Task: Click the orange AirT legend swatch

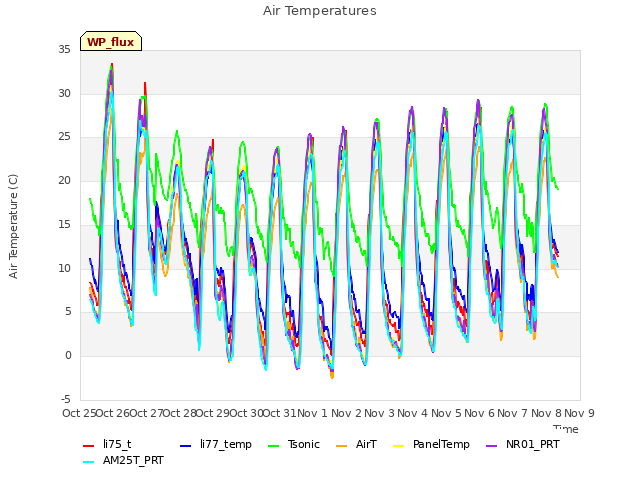Action: point(341,446)
